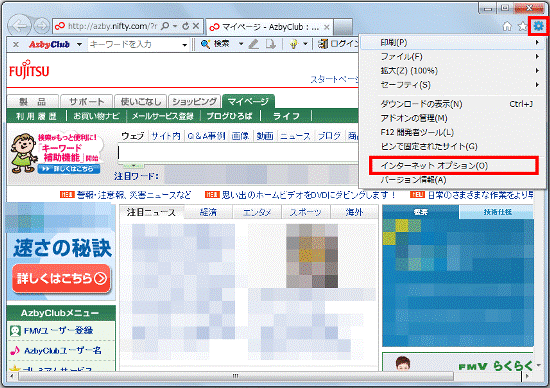The height and width of the screenshot is (388, 550).
Task: Open FMVユーザー登録 in AzbyClub menu
Action: tap(58, 330)
